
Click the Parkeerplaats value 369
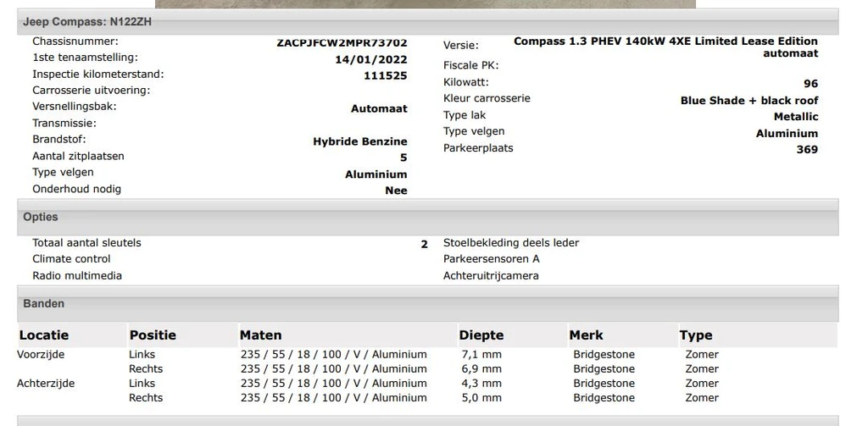[x=807, y=149]
